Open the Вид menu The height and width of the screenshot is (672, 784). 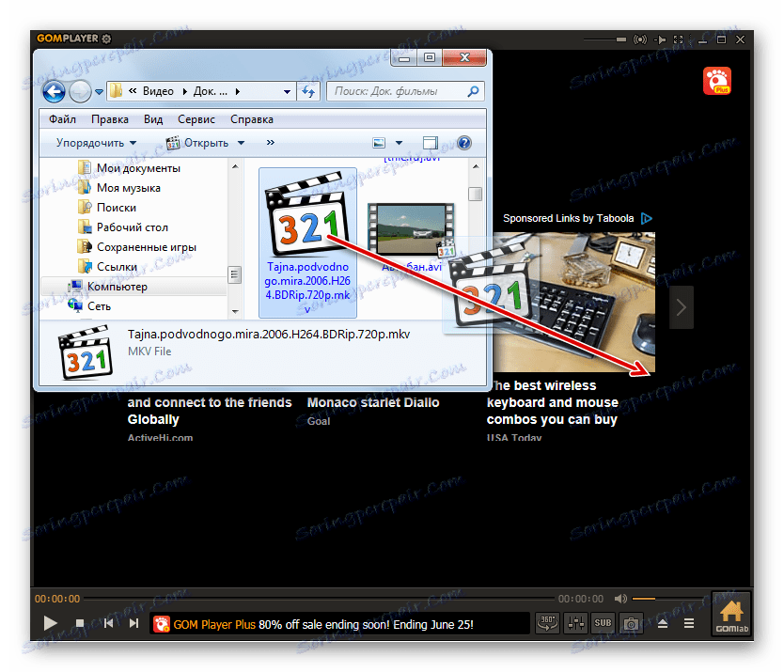pyautogui.click(x=153, y=119)
